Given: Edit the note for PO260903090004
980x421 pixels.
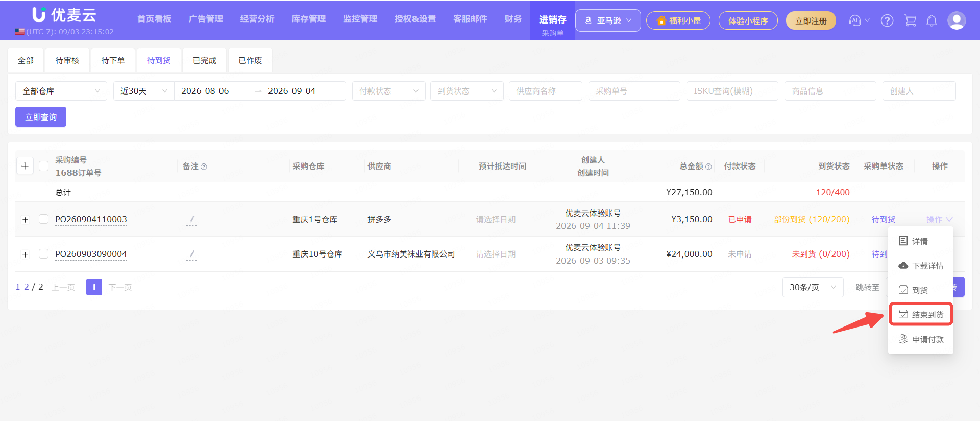Looking at the screenshot, I should click(191, 254).
